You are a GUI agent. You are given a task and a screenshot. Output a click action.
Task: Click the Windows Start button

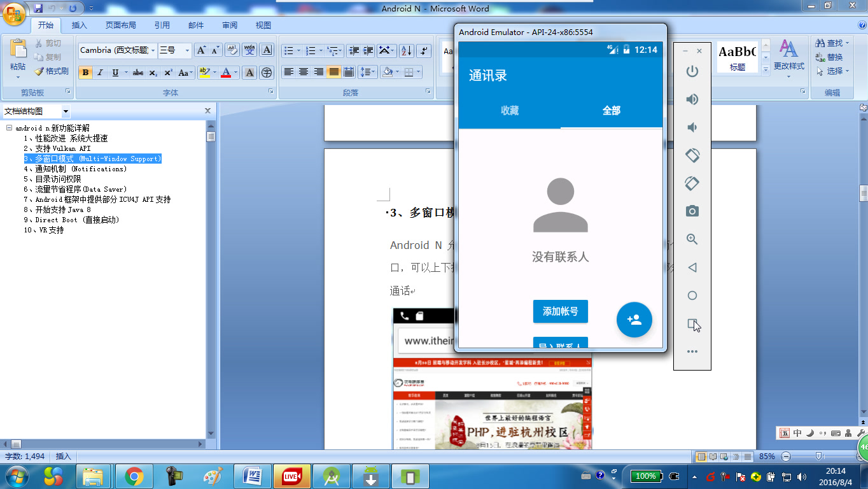coord(16,476)
